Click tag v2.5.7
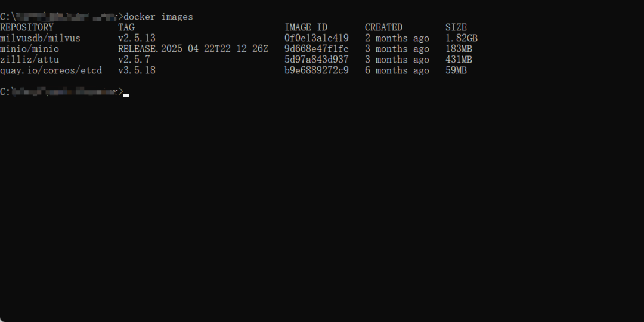The image size is (644, 322). (x=134, y=60)
